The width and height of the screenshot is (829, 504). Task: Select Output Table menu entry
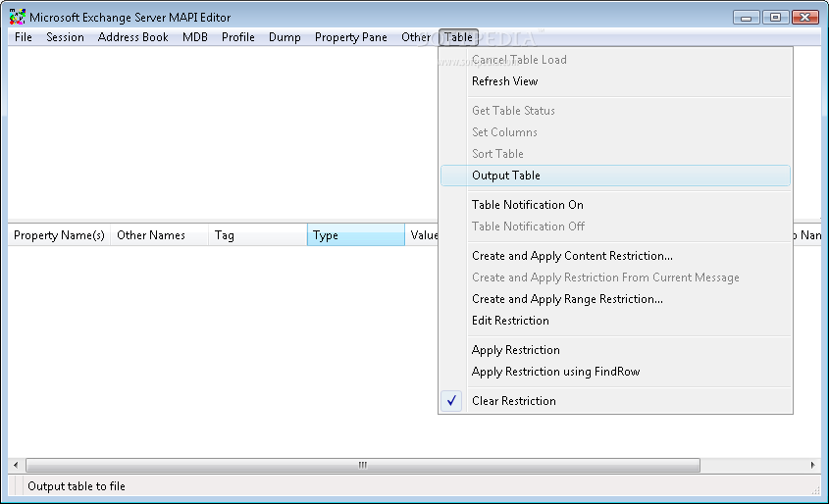point(615,176)
